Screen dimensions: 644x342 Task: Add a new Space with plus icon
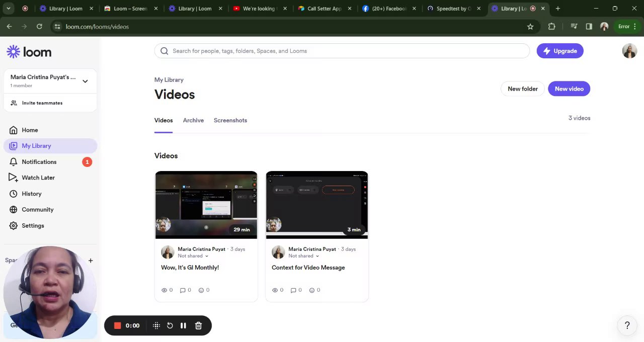pyautogui.click(x=91, y=261)
